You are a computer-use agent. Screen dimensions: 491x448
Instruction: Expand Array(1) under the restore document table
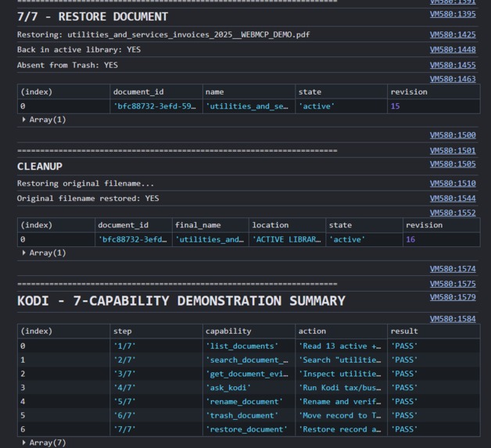(44, 120)
